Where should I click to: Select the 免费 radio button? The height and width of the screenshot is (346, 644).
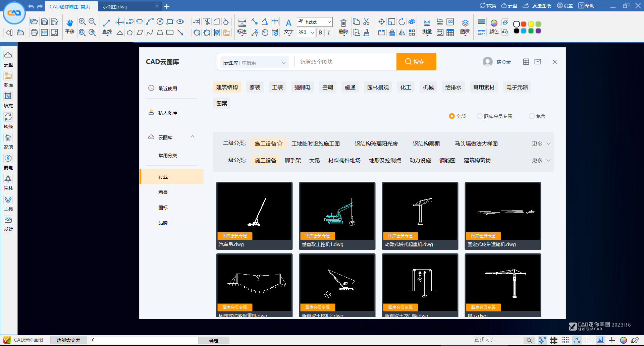pyautogui.click(x=532, y=116)
